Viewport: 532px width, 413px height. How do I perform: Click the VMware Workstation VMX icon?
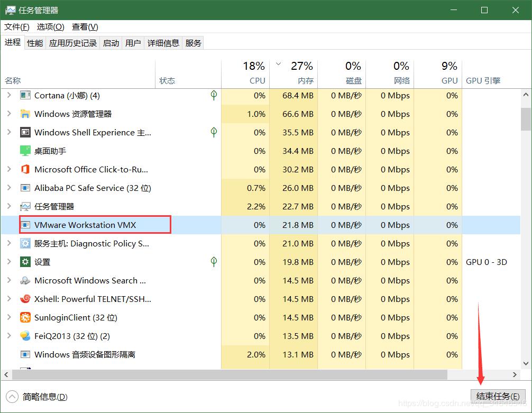click(25, 225)
